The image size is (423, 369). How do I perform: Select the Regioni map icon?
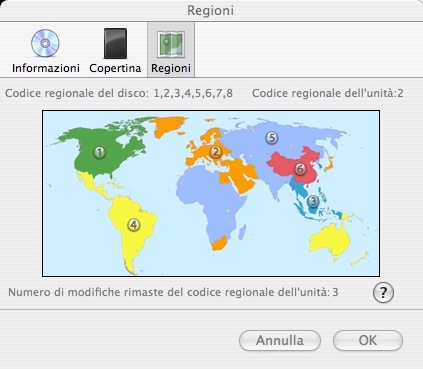click(171, 44)
